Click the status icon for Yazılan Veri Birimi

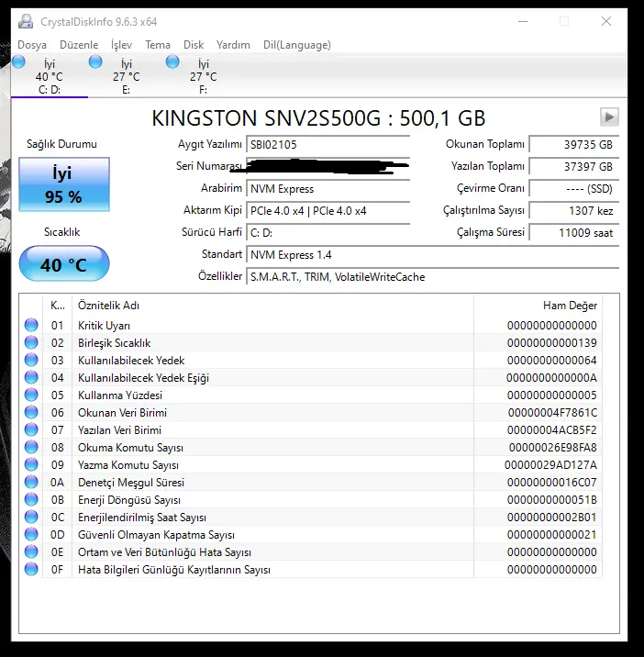point(31,430)
